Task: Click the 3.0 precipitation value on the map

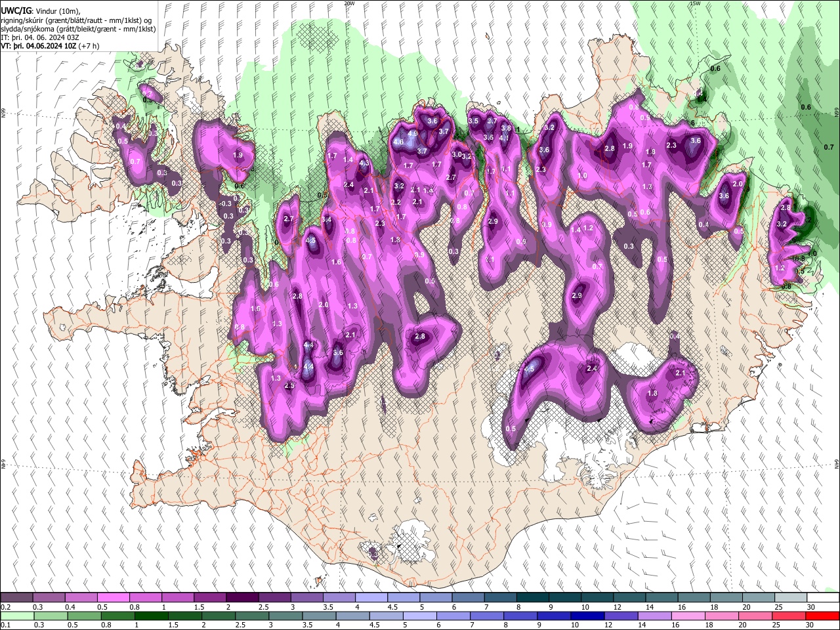Action: coord(457,154)
